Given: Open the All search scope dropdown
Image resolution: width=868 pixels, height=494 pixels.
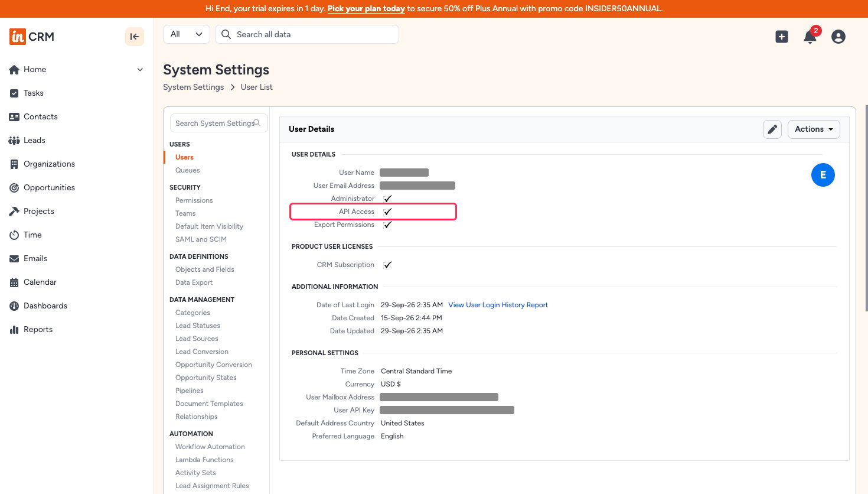Looking at the screenshot, I should click(187, 34).
